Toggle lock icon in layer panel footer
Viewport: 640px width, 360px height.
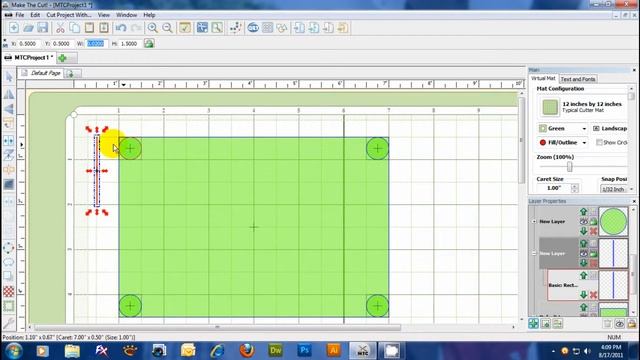(x=632, y=324)
